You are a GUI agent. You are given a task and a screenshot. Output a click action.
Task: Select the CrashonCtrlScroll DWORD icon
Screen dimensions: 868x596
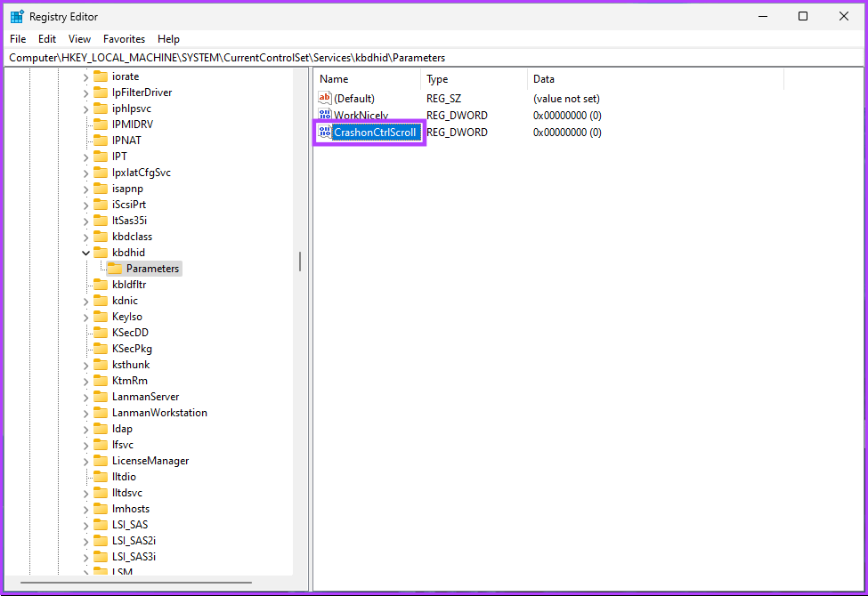click(x=325, y=133)
